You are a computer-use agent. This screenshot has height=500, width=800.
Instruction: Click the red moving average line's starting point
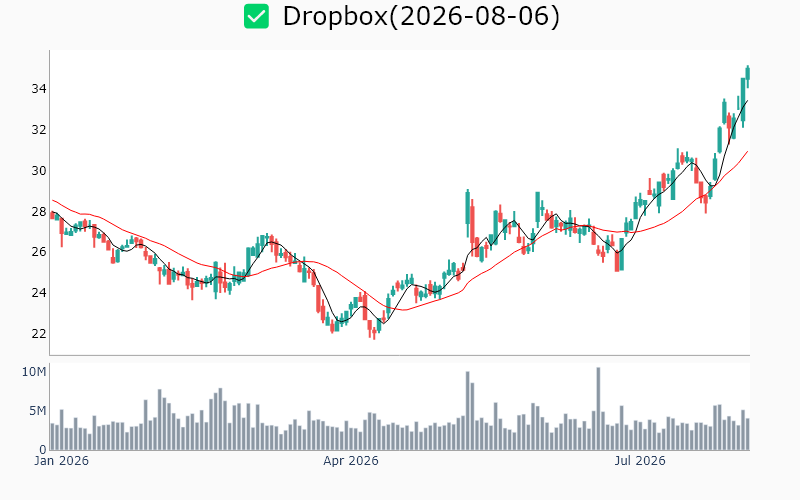point(53,201)
